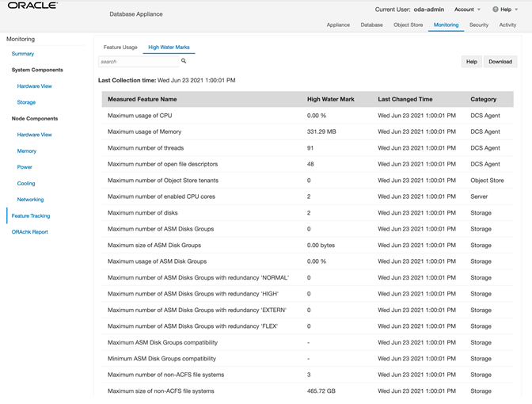Select 'Maximum number of disks' row
Screen dimensions: 532x404
click(308, 213)
